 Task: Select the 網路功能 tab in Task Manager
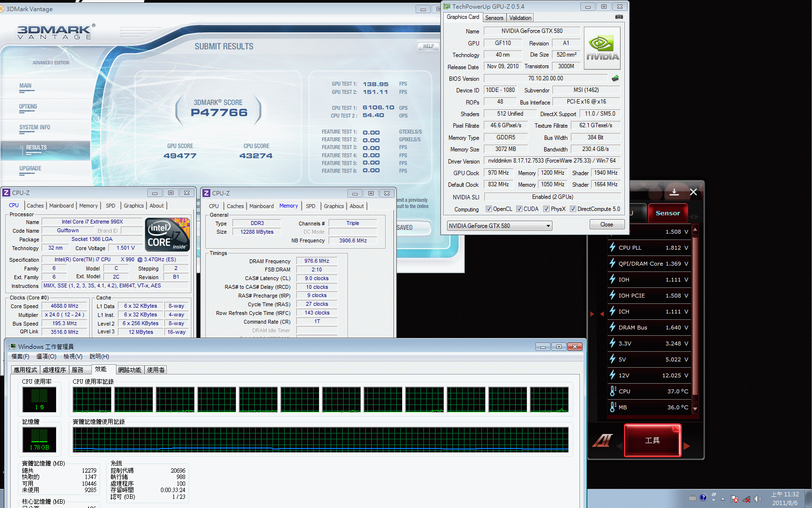[x=130, y=370]
